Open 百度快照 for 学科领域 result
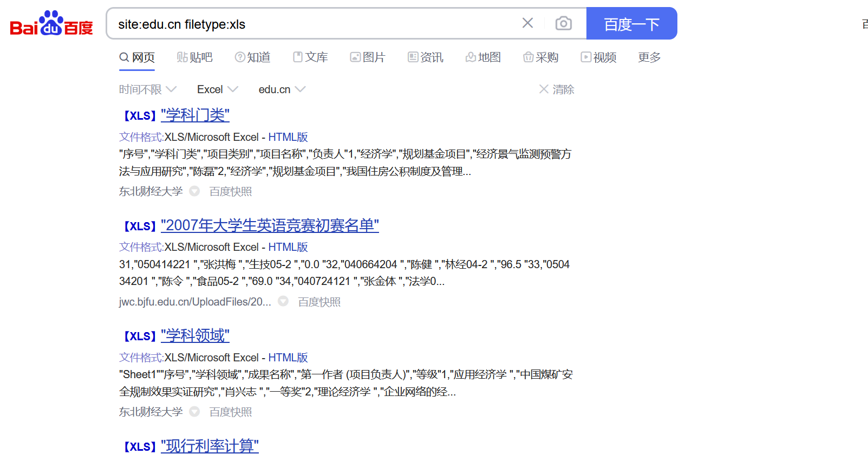This screenshot has width=868, height=454. pyautogui.click(x=231, y=412)
